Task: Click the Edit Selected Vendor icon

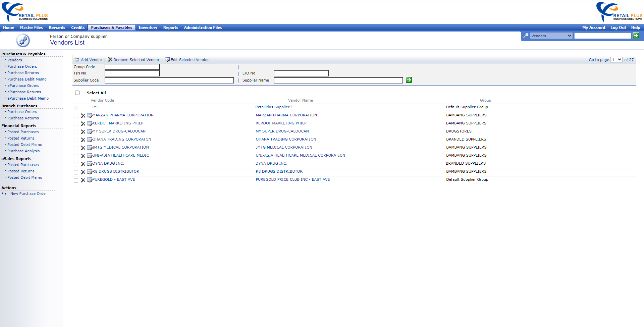Action: [167, 59]
